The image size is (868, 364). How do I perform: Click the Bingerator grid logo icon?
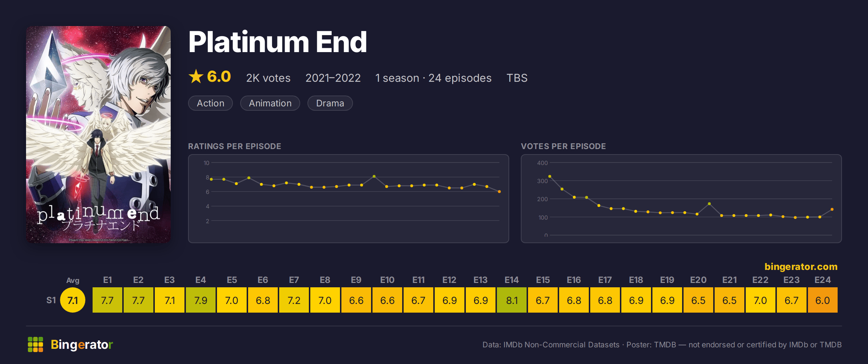pyautogui.click(x=35, y=344)
